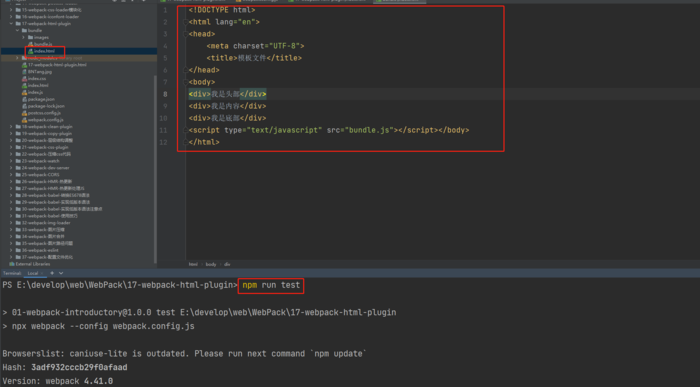Select the html breadcrumb
Viewport: 700px width, 387px height.
193,264
